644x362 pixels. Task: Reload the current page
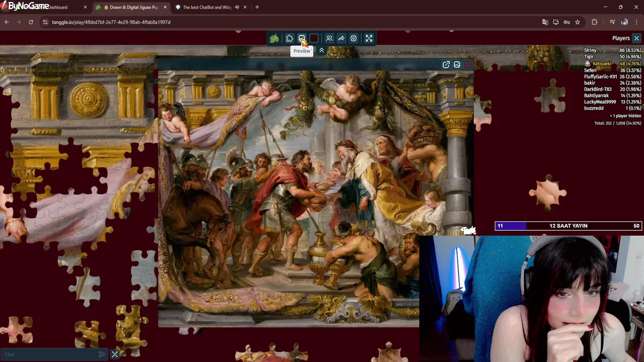[31, 22]
